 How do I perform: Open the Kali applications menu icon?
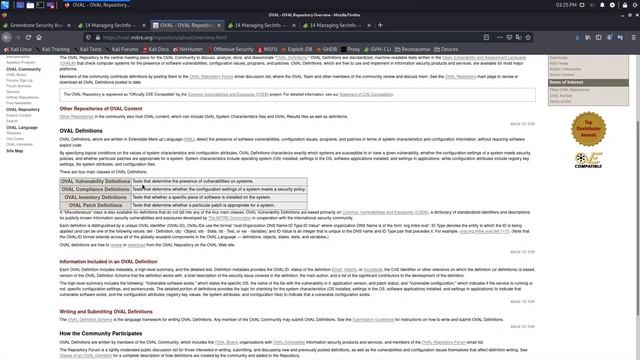pyautogui.click(x=5, y=5)
